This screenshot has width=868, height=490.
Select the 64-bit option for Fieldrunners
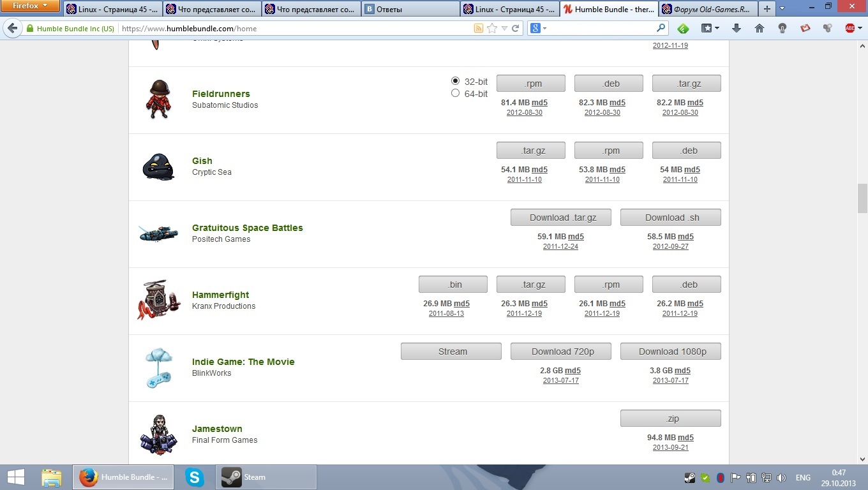[455, 93]
